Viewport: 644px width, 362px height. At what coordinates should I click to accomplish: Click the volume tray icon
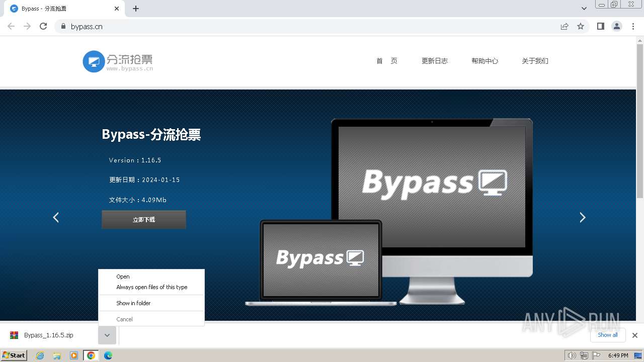pyautogui.click(x=572, y=355)
